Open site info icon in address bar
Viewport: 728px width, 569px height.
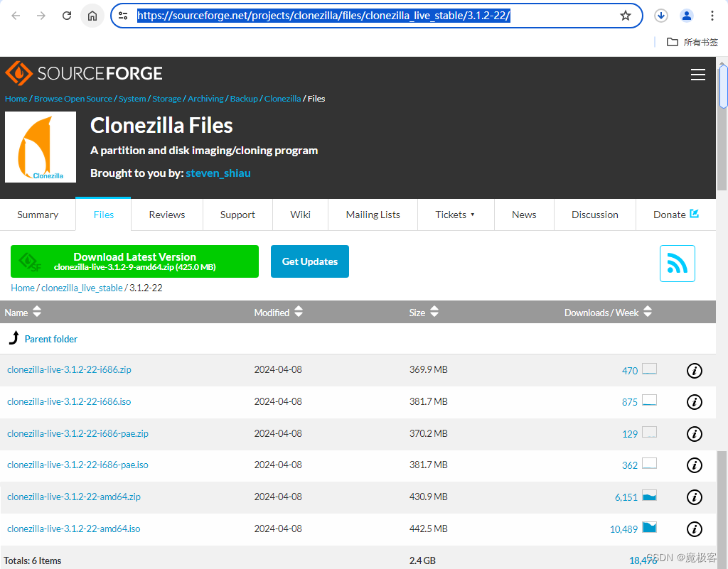(x=123, y=16)
